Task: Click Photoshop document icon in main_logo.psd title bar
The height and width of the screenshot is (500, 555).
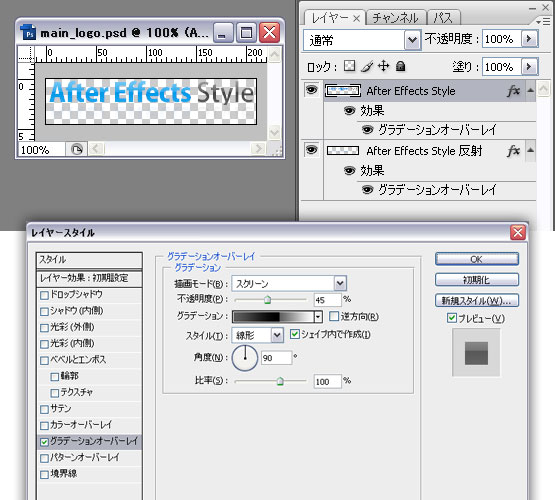Action: pyautogui.click(x=28, y=33)
